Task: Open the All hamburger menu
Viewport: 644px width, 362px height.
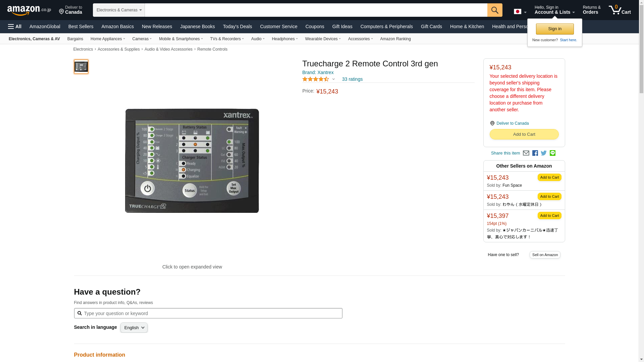Action: [x=15, y=26]
